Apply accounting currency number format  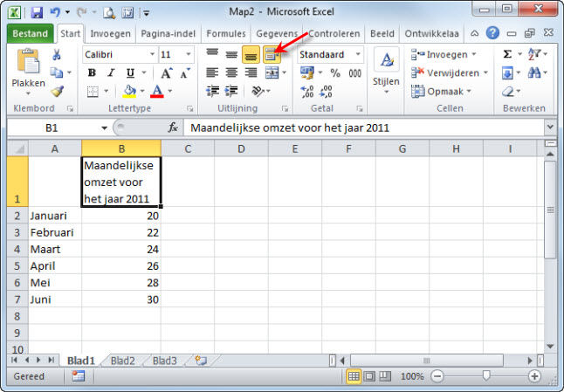(x=306, y=73)
